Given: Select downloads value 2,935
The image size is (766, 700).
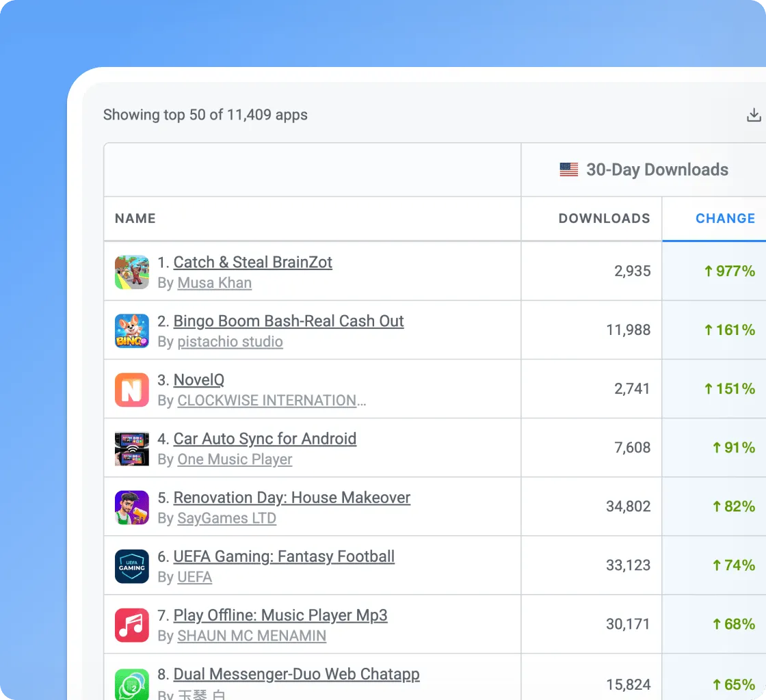Looking at the screenshot, I should click(632, 271).
